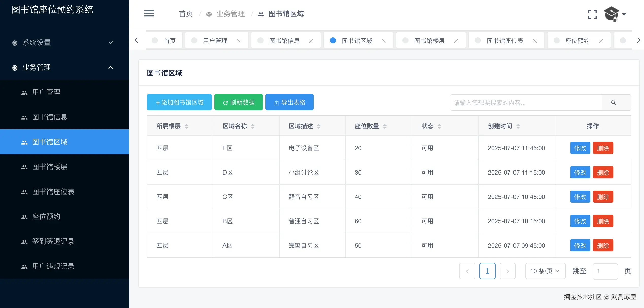Toggle fullscreen mode icon
Screen dimensions: 644x308
coord(592,14)
